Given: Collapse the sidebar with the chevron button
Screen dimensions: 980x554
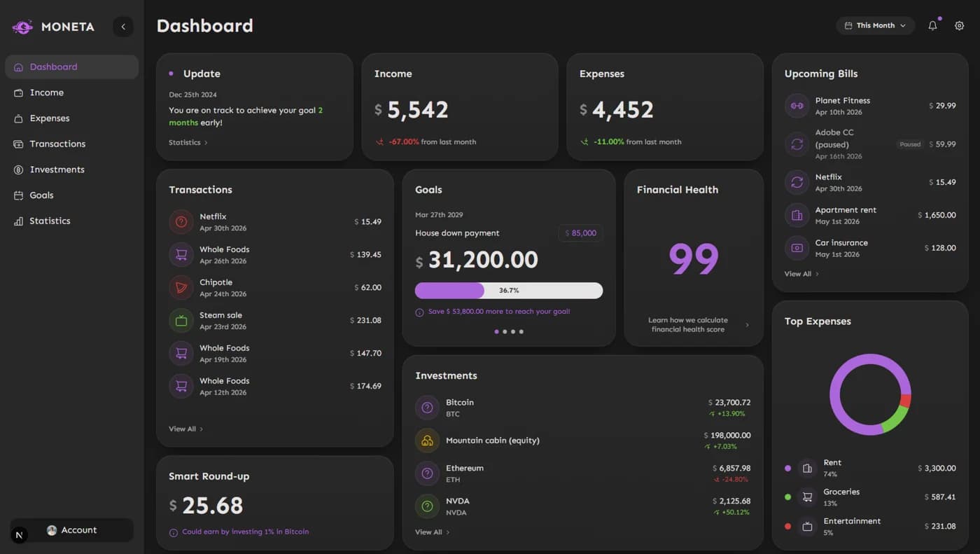Looking at the screenshot, I should pyautogui.click(x=123, y=27).
